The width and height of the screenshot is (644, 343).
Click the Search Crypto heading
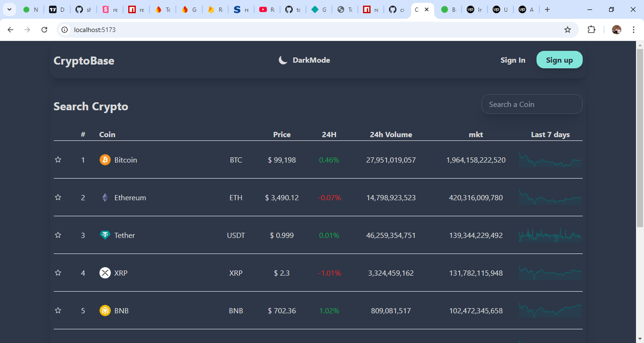coord(91,106)
